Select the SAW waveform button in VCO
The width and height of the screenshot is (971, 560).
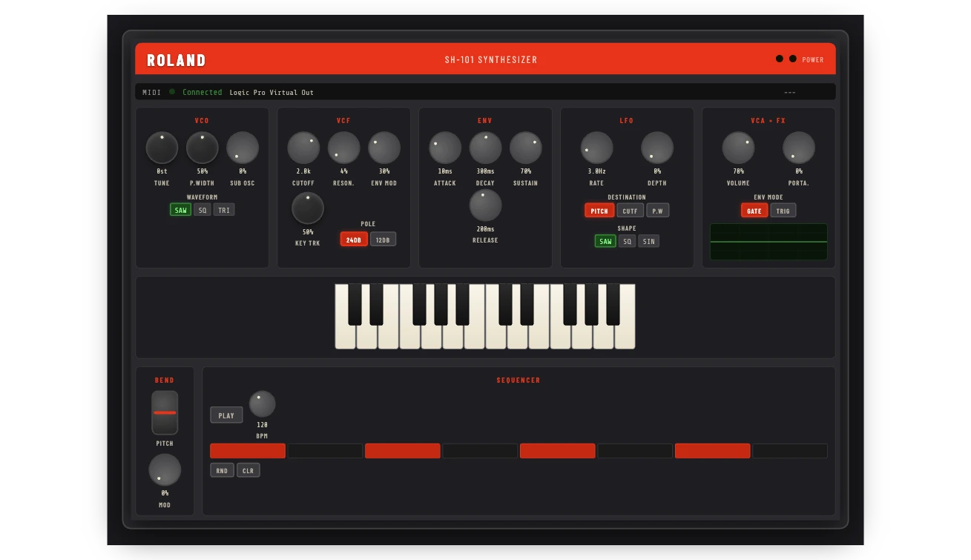180,210
